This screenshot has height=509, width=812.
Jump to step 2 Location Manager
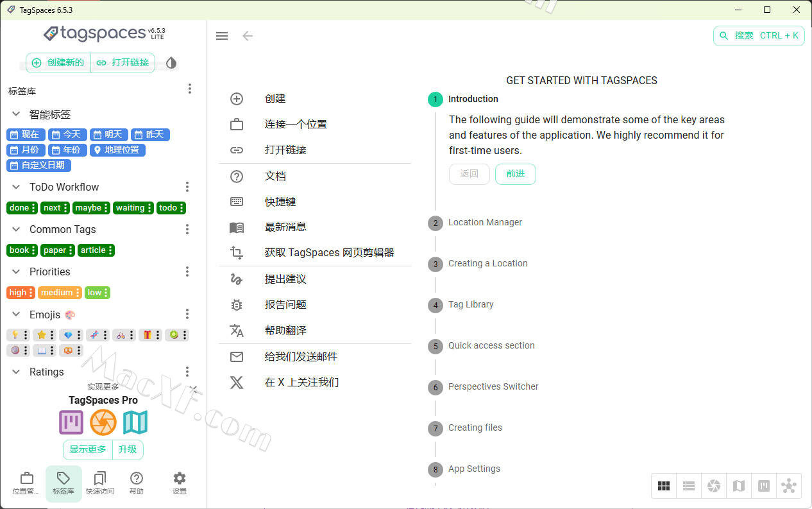click(x=475, y=223)
